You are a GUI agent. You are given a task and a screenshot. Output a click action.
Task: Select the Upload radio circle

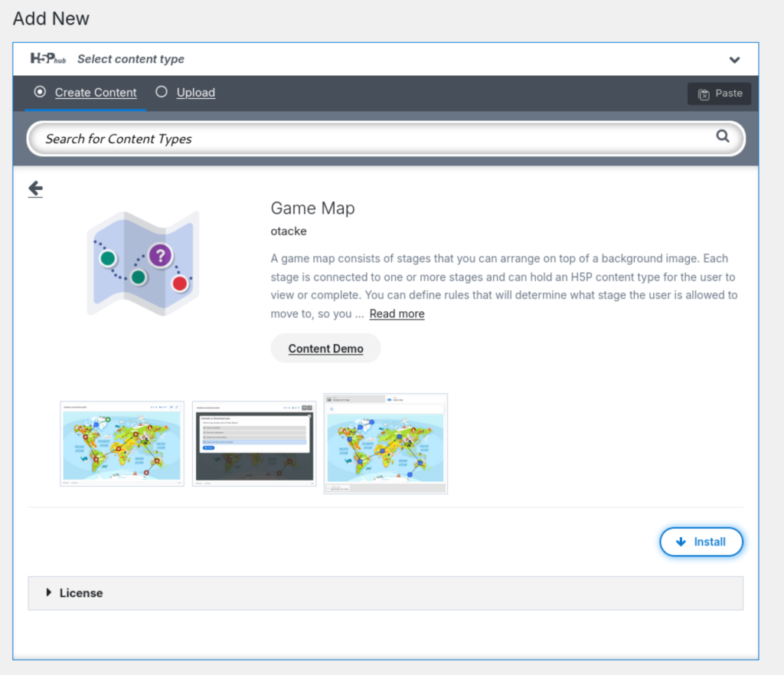[162, 92]
